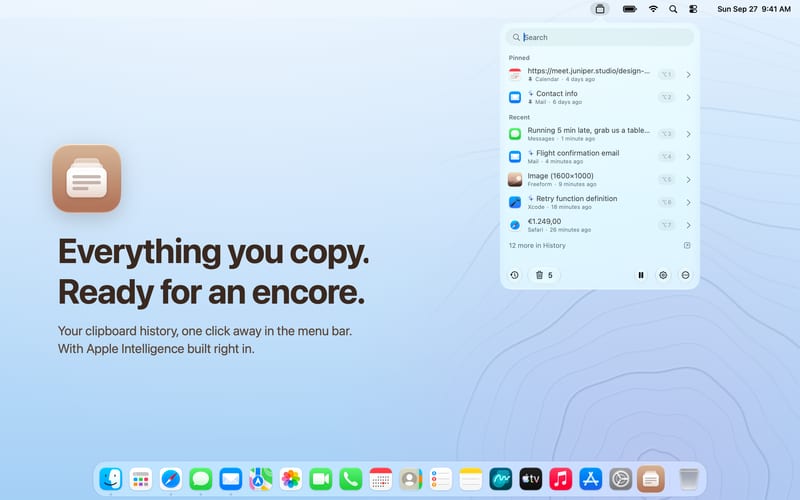
Task: Open System Settings from the Dock
Action: [x=620, y=479]
